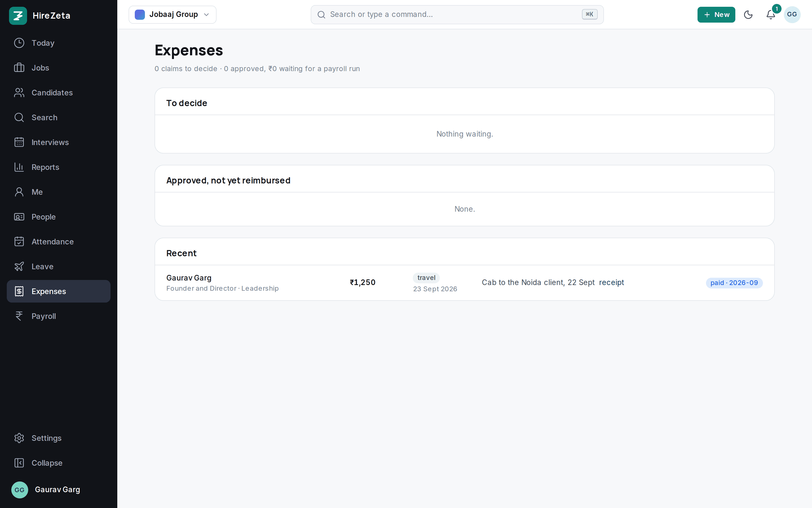Open the Leave airplane icon
Viewport: 812px width, 508px height.
pyautogui.click(x=19, y=267)
